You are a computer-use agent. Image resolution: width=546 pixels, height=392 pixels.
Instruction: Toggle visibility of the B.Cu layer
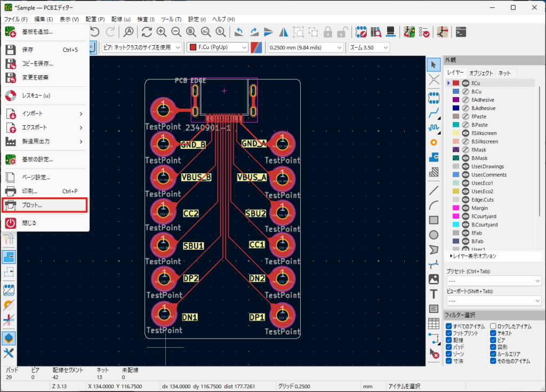[x=465, y=92]
